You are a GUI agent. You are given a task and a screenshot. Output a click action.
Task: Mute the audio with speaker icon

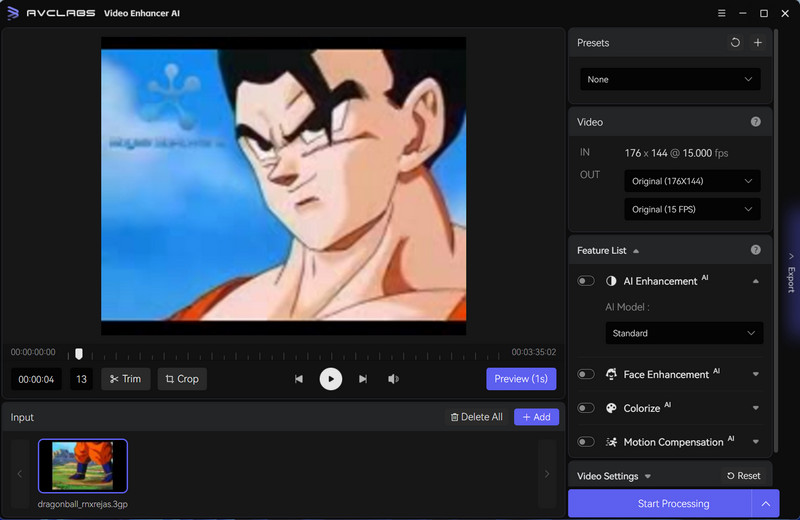pos(393,379)
